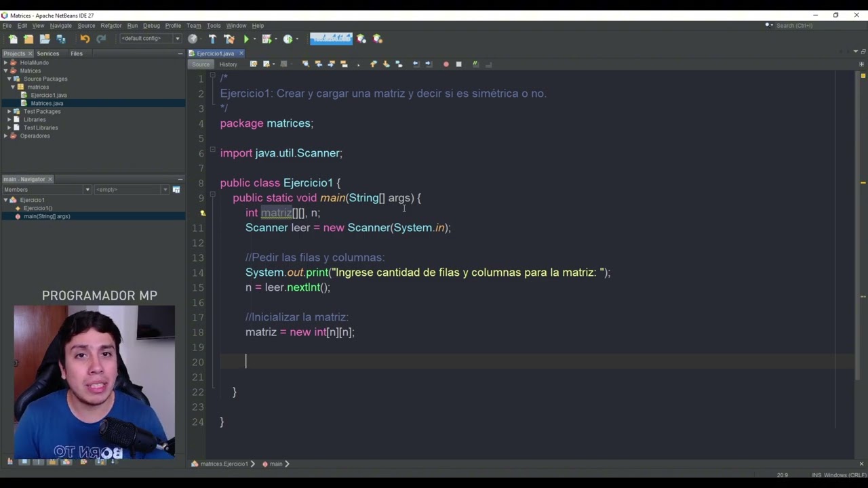This screenshot has height=488, width=868.
Task: Click the globe browser icon in toolbar
Action: point(193,39)
